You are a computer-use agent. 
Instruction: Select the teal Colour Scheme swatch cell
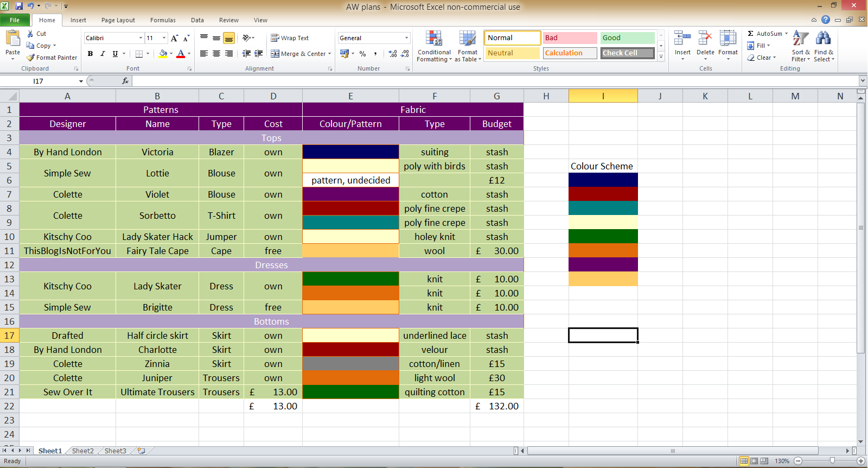coord(603,208)
